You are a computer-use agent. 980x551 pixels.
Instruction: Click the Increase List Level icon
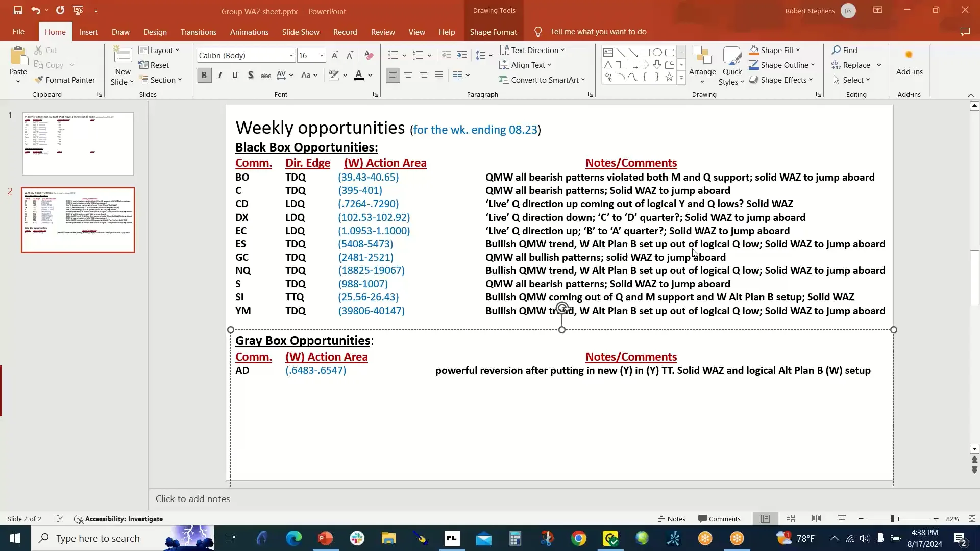462,55
